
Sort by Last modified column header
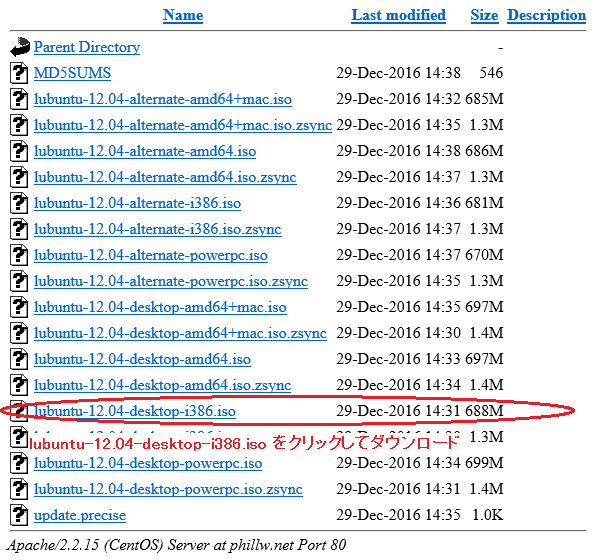click(x=398, y=15)
